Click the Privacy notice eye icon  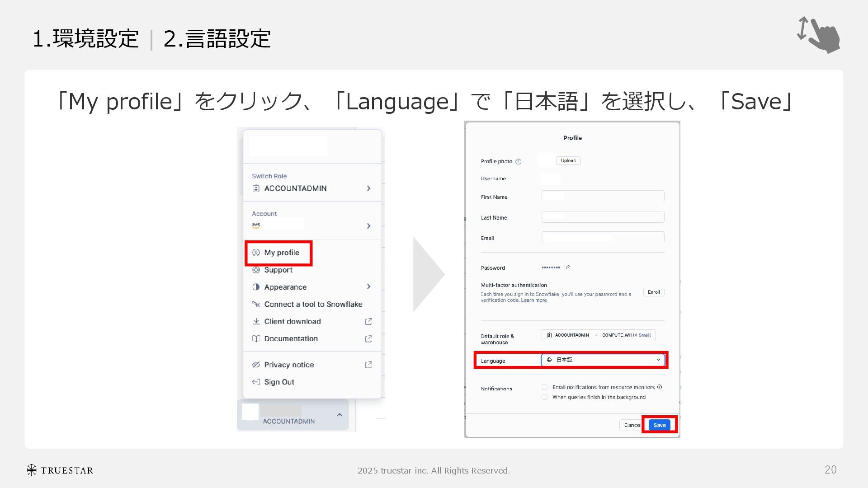click(256, 365)
